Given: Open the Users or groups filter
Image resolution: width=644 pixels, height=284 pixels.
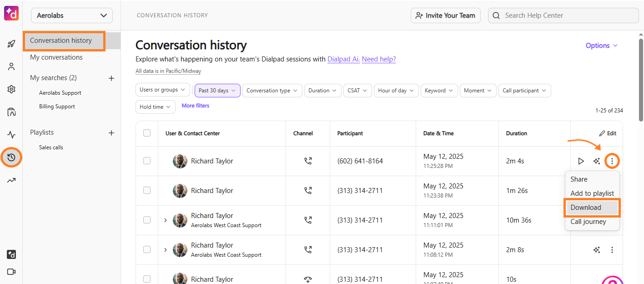Looking at the screenshot, I should point(163,90).
